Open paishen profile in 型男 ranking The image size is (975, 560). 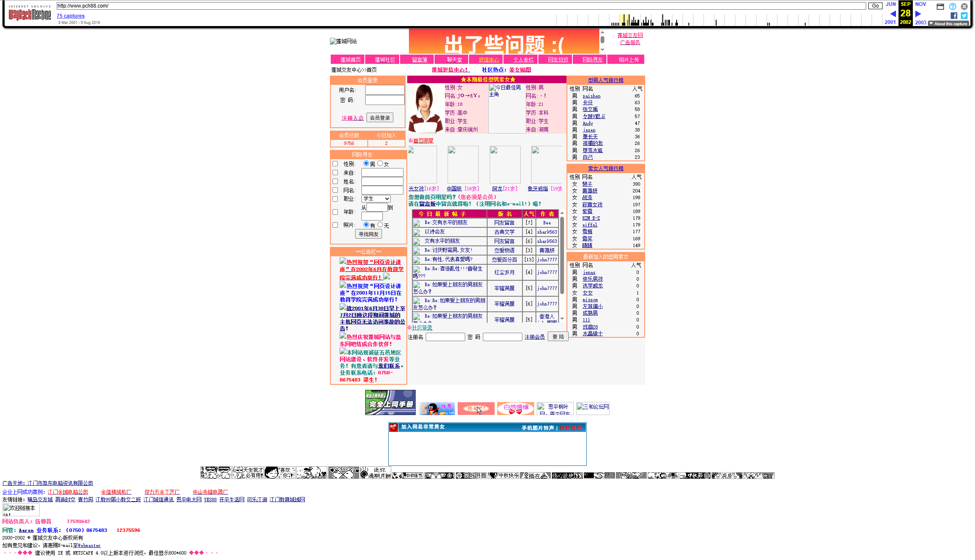591,96
